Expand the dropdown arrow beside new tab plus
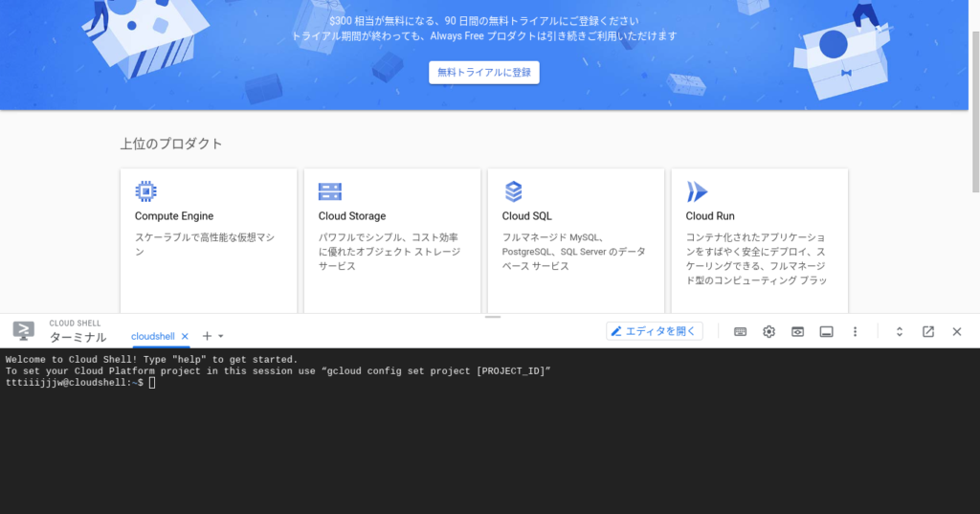This screenshot has height=514, width=980. point(221,337)
